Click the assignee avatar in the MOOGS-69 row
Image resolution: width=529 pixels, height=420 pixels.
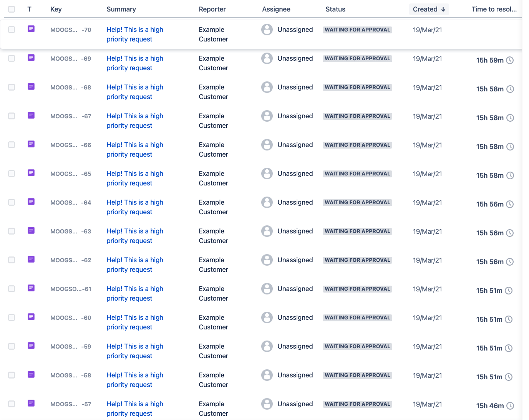(x=267, y=58)
